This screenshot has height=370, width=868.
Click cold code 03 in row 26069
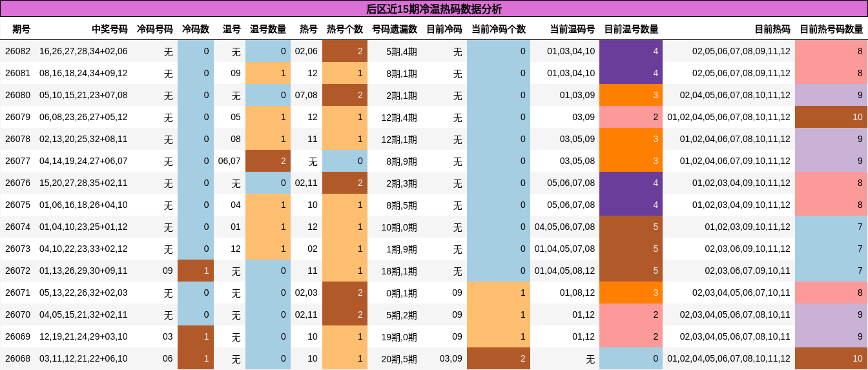(168, 336)
